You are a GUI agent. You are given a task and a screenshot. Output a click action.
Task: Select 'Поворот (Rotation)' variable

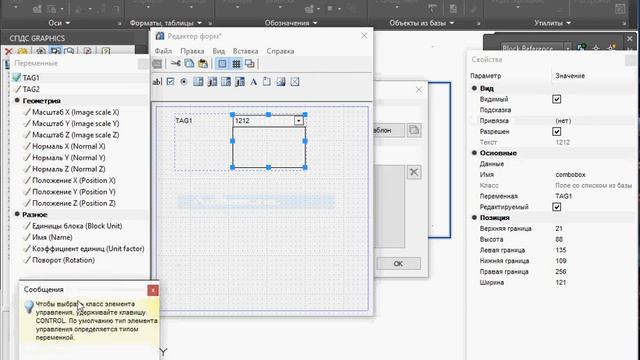[63, 260]
